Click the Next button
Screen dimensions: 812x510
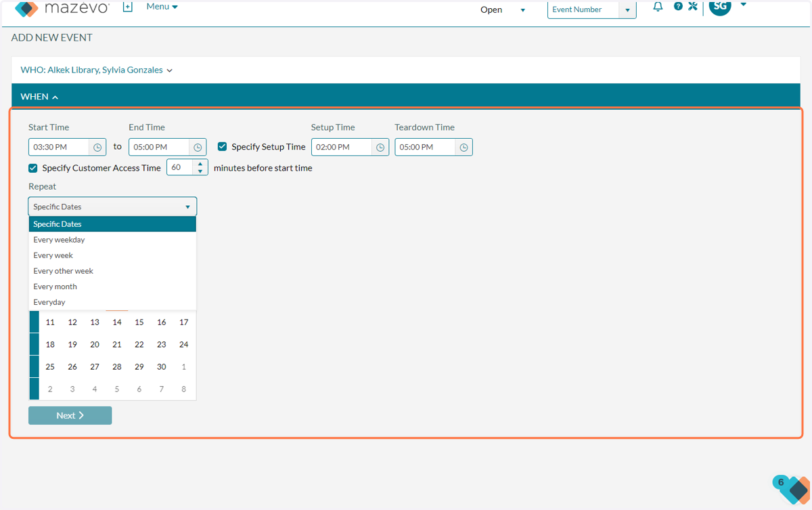point(70,415)
